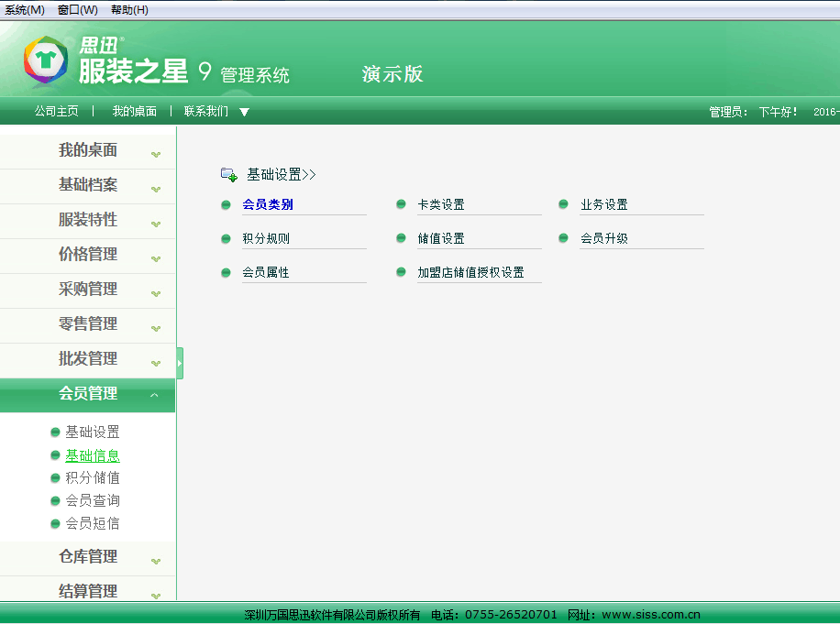Click the green bullet beside 会员类别
840x624 pixels.
pyautogui.click(x=226, y=204)
